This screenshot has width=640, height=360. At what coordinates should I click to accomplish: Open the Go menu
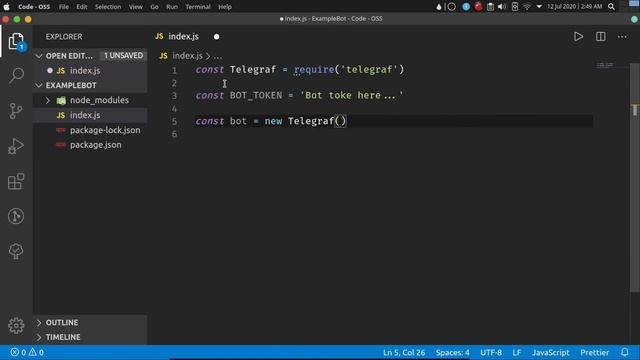154,7
